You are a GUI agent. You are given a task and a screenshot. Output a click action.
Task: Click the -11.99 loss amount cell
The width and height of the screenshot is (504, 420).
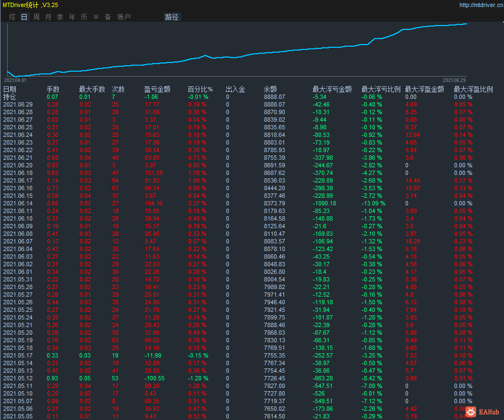(x=153, y=355)
